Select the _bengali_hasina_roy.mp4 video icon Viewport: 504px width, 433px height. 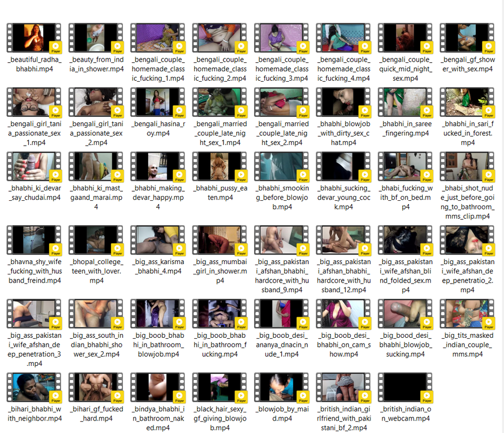pos(158,102)
